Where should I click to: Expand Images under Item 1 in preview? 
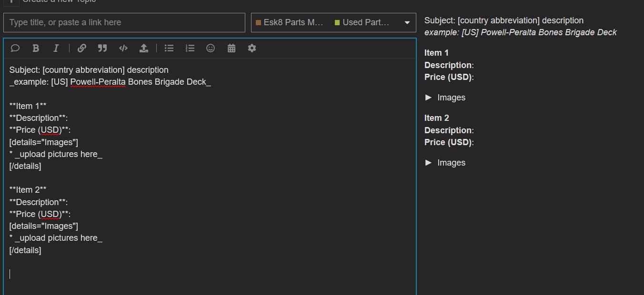[x=445, y=98]
